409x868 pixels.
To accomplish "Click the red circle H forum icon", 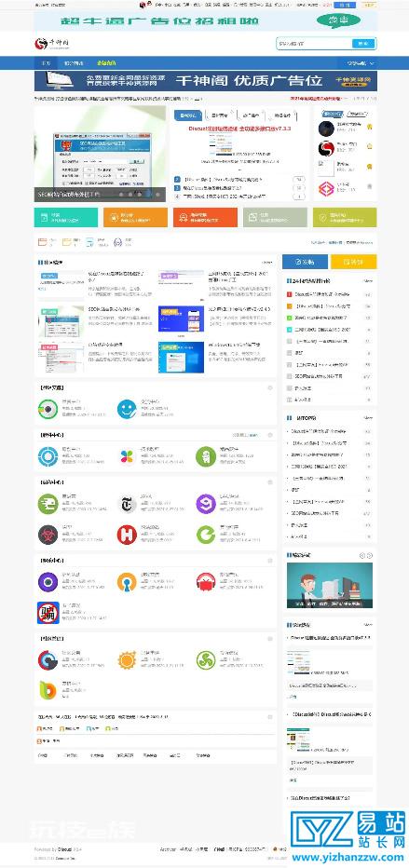I will (127, 535).
